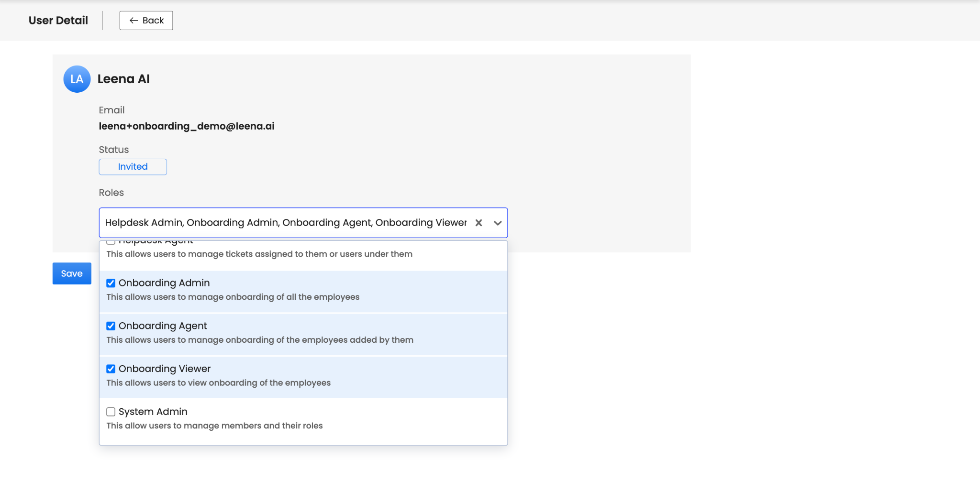Uncheck the Onboarding Admin checkbox
Viewport: 980px width, 501px height.
pos(111,283)
